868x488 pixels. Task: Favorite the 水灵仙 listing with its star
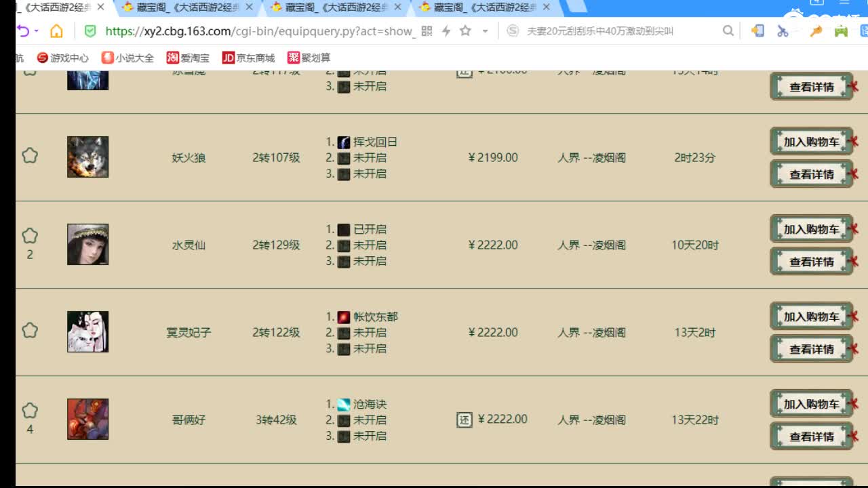click(x=30, y=236)
